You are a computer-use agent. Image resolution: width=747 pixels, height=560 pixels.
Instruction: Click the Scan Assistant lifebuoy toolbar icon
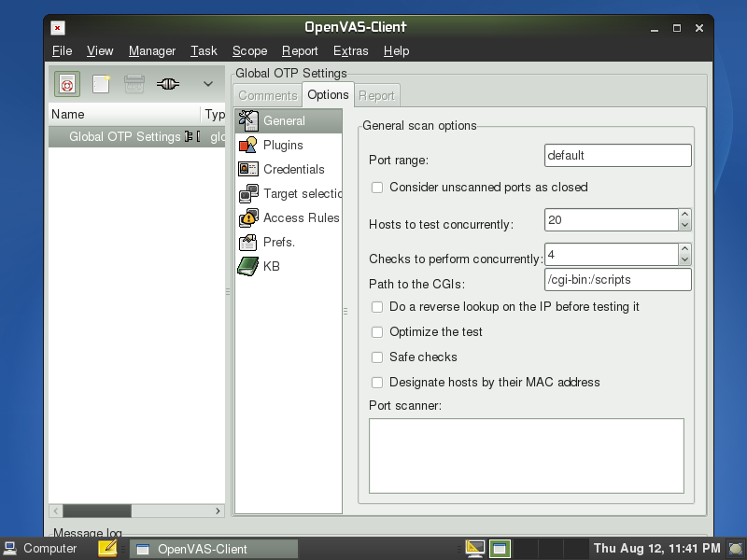(67, 84)
